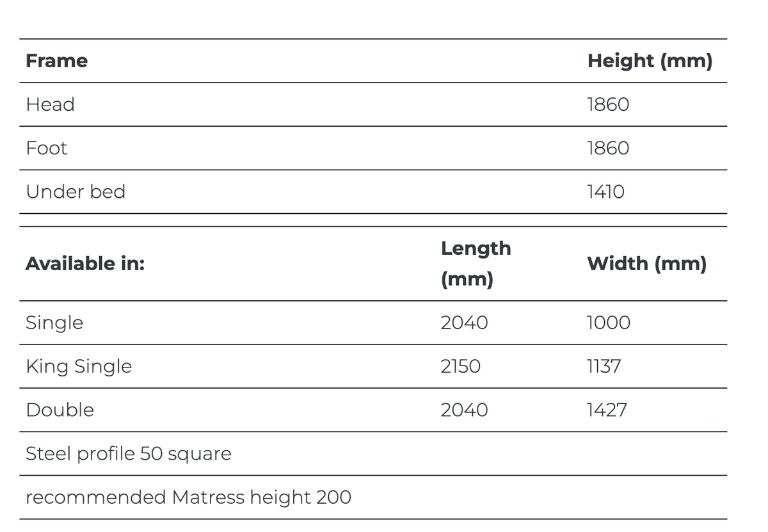Click the "Steel profile 50 square" row

[x=128, y=453]
